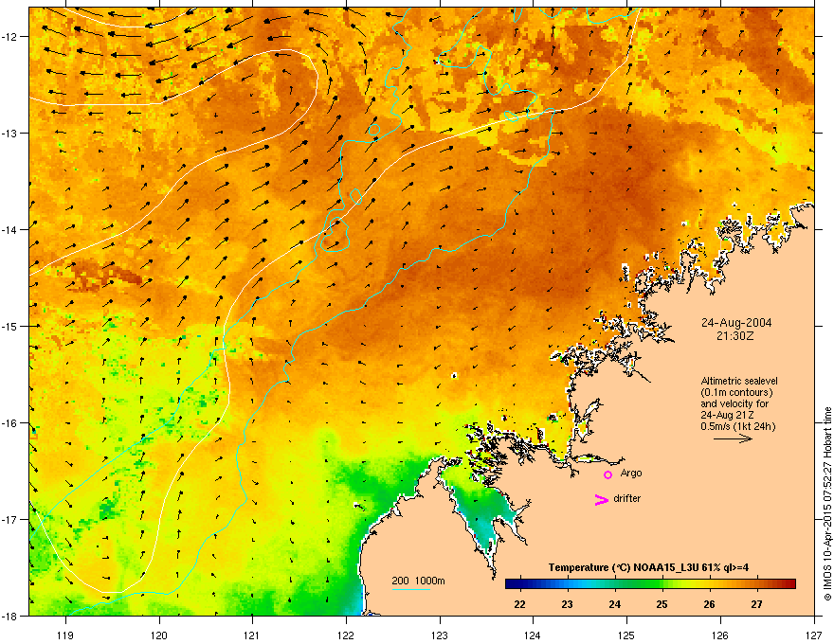Click the longitude axis label 124
Screen dimensions: 834x644
click(533, 635)
